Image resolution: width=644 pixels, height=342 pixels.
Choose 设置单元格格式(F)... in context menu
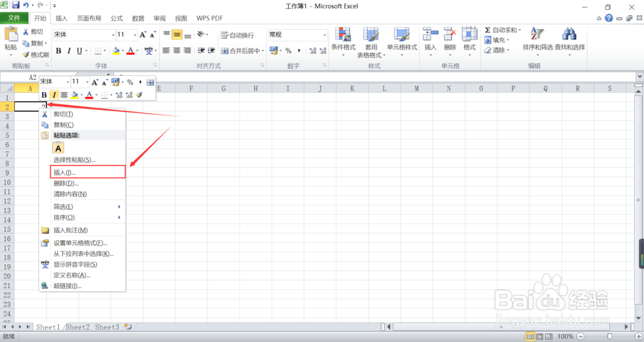82,243
